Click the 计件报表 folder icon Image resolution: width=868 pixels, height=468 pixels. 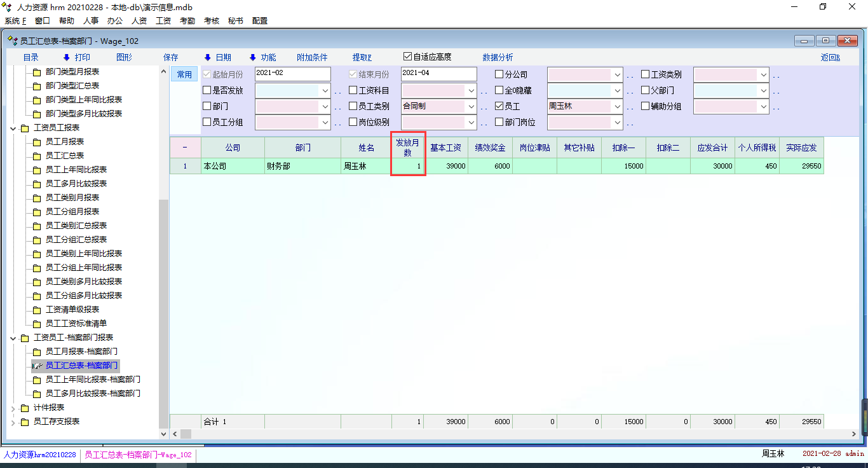pos(25,408)
